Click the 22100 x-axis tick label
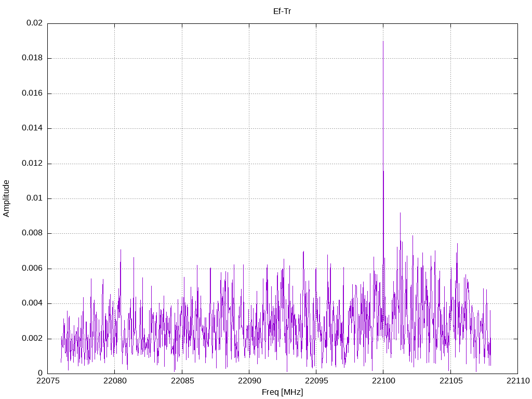Viewport: 532px width, 399px height. (x=383, y=381)
